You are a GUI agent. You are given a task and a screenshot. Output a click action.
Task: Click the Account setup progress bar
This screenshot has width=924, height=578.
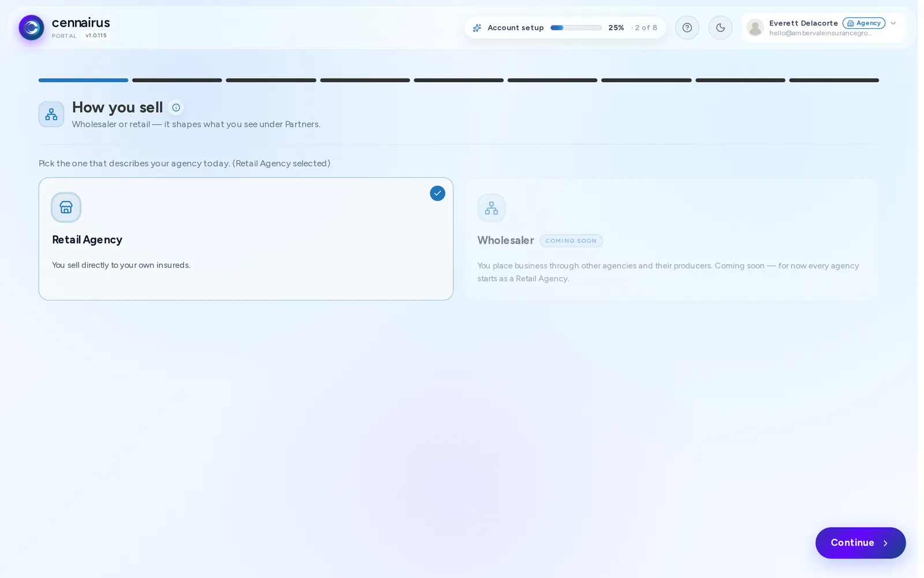coord(576,28)
